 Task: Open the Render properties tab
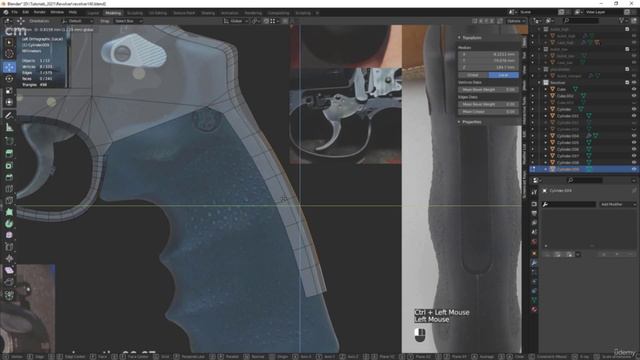pos(534,204)
